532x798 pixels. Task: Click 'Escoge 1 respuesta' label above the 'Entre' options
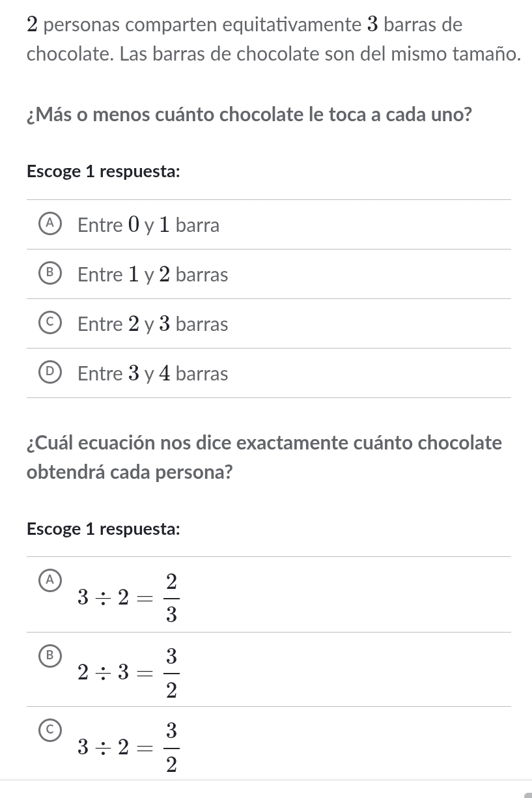(104, 172)
